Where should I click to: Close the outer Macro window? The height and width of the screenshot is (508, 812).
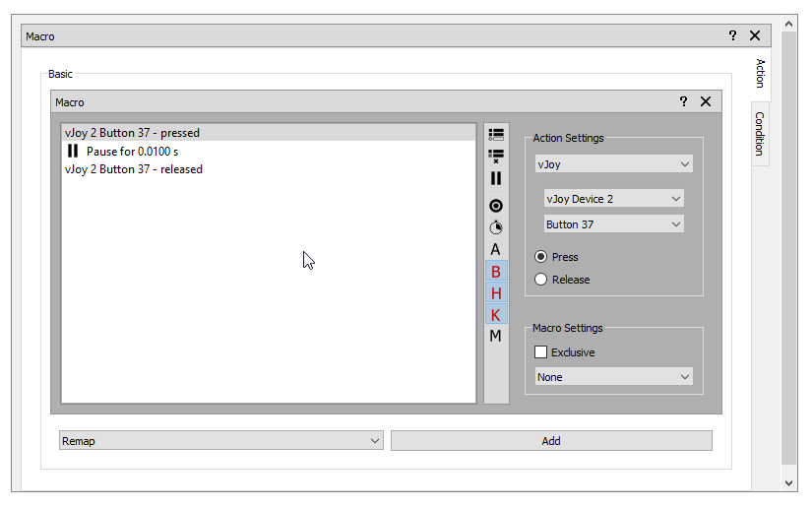point(755,35)
